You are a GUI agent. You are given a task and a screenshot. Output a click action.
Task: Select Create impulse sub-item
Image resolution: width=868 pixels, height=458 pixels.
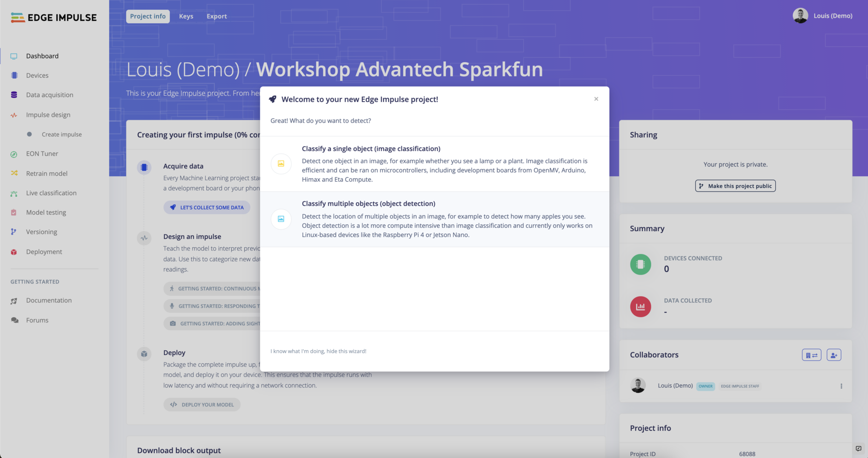tap(62, 135)
